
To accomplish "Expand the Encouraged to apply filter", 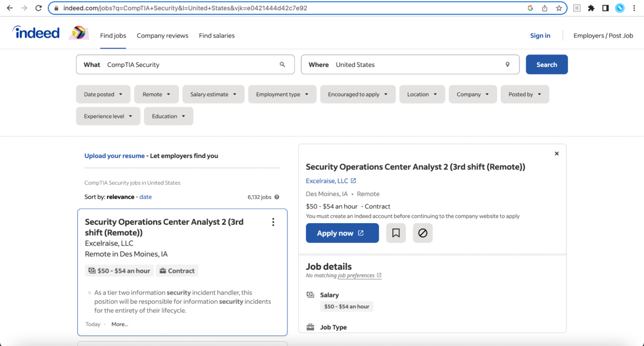I will click(x=358, y=95).
